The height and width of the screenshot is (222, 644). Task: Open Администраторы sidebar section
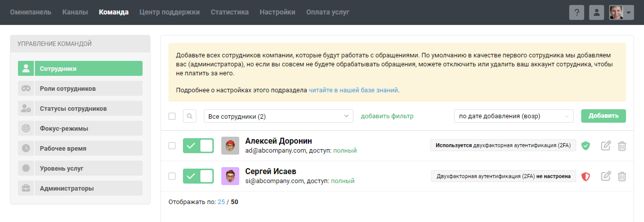(x=88, y=188)
